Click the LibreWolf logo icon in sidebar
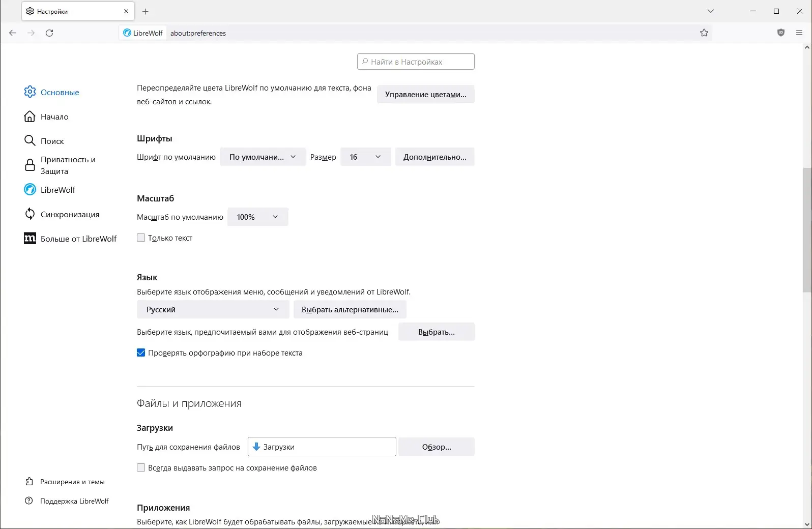The height and width of the screenshot is (529, 812). (x=30, y=190)
